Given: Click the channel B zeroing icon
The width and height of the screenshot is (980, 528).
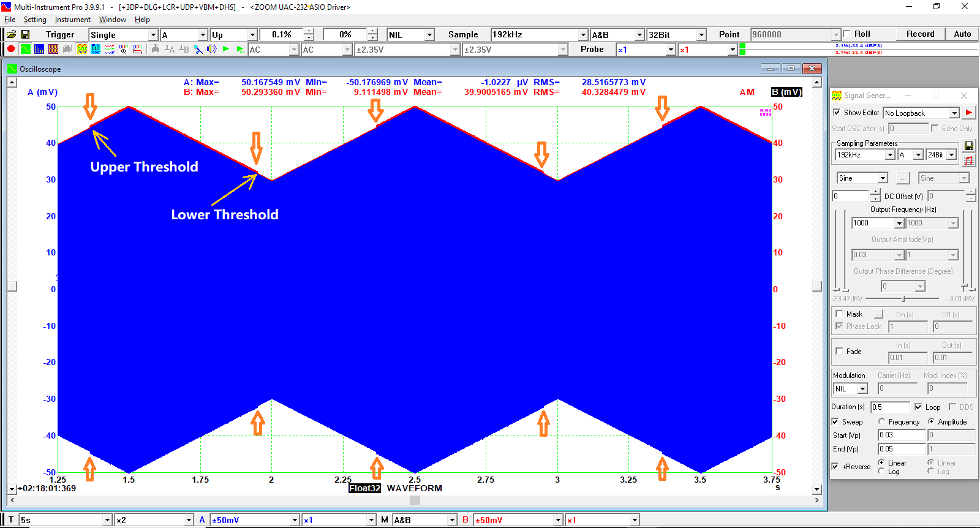Looking at the screenshot, I should (x=184, y=49).
